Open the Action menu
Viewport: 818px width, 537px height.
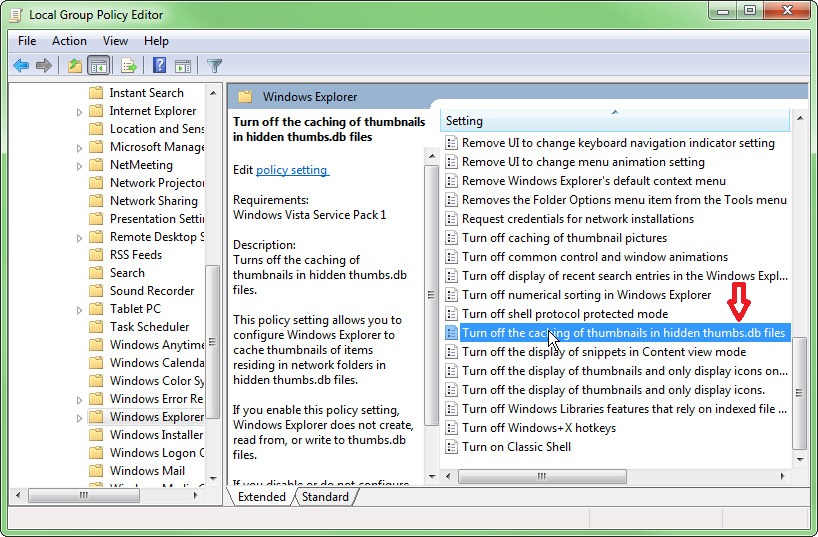69,41
